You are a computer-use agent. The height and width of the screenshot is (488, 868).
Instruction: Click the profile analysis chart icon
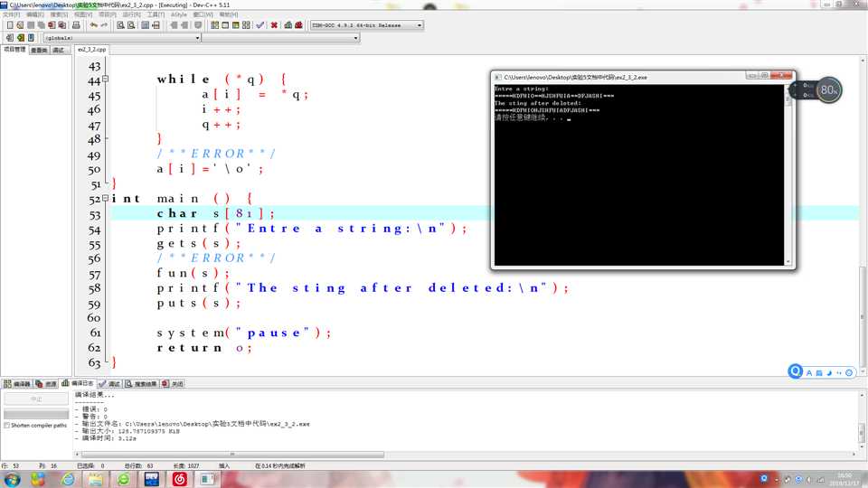(288, 25)
